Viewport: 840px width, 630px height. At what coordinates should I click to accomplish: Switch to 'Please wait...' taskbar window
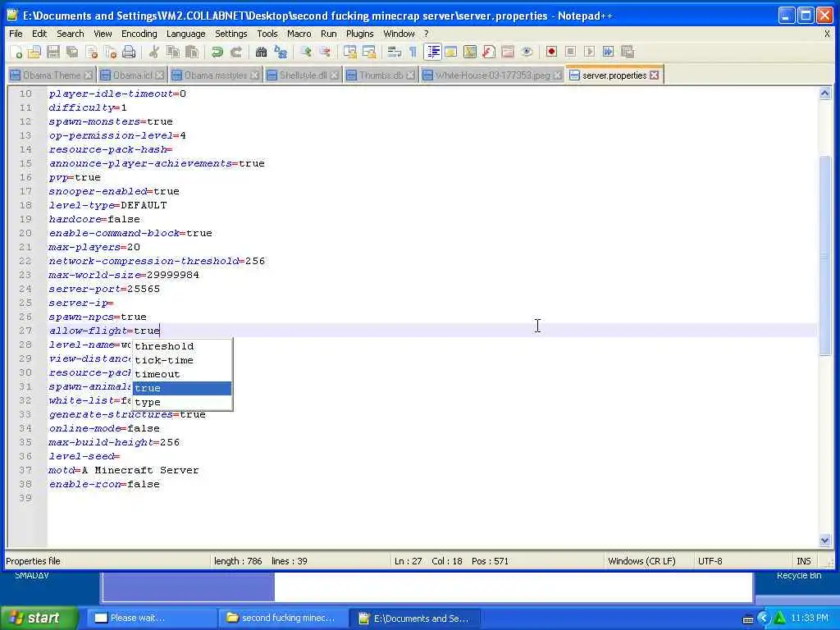pos(152,618)
